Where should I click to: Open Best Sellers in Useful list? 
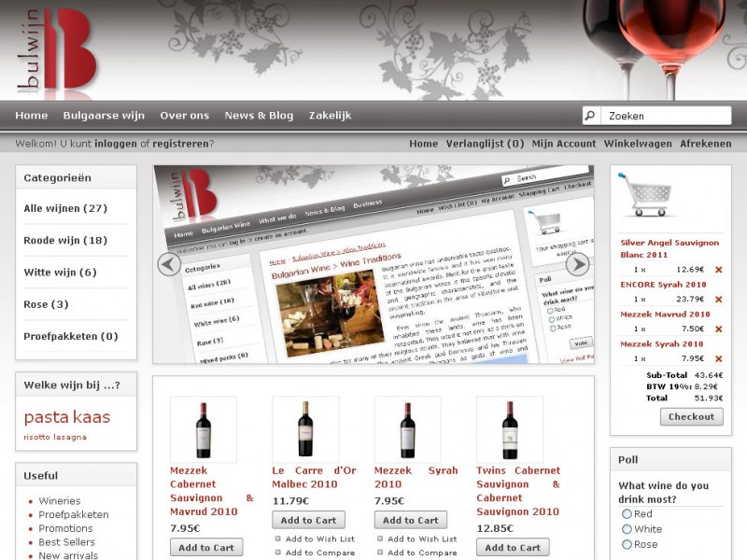[x=66, y=542]
